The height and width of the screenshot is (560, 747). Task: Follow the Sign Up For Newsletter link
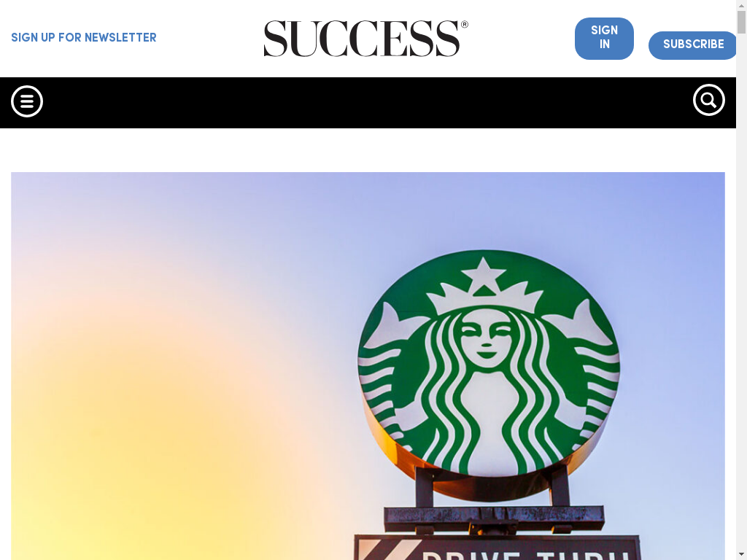84,38
